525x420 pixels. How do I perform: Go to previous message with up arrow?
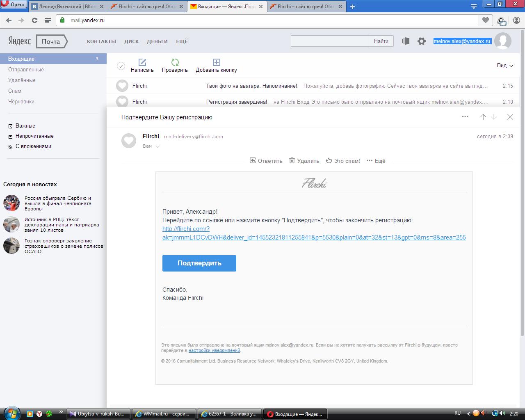(x=483, y=117)
